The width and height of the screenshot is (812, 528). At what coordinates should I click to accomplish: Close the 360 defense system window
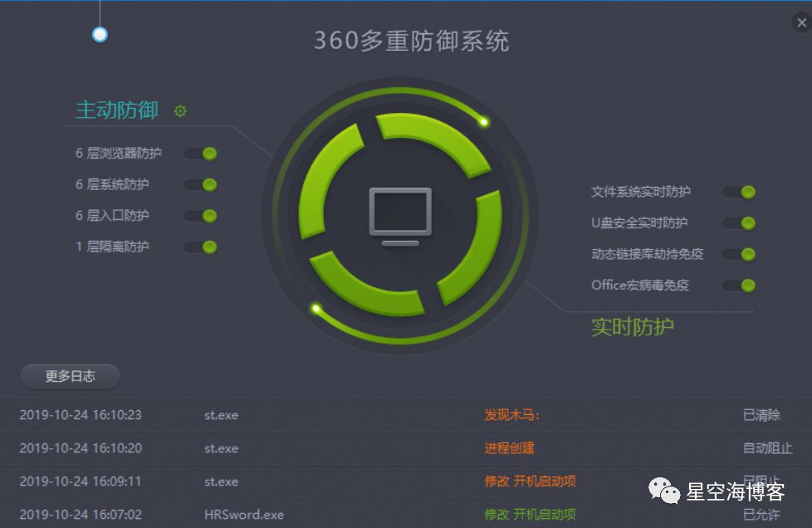tap(802, 22)
